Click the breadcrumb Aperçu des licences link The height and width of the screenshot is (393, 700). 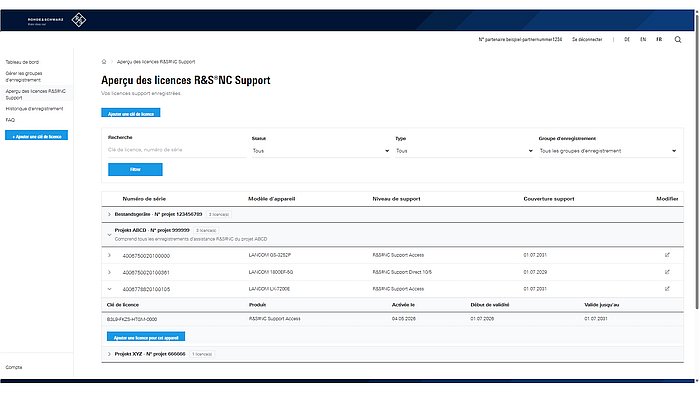(x=156, y=62)
